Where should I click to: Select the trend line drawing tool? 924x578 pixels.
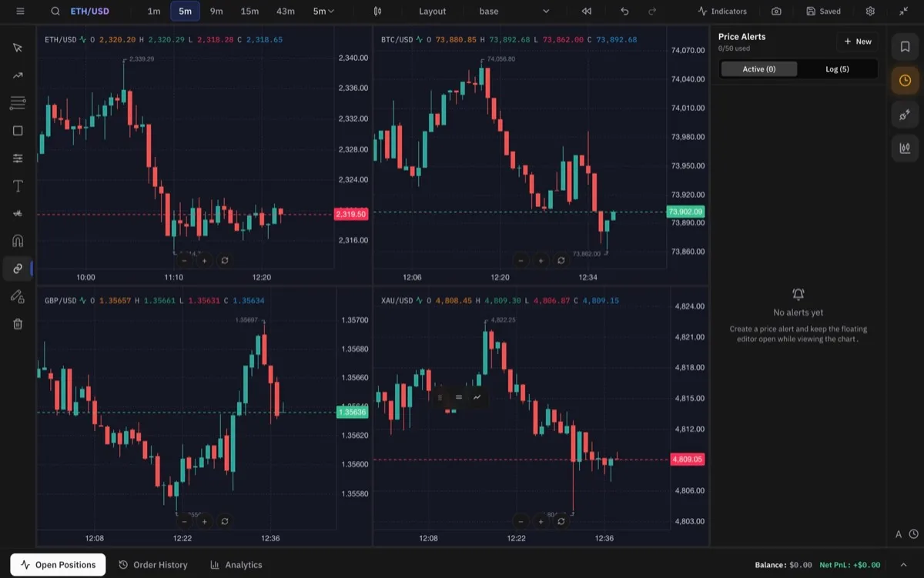[18, 75]
